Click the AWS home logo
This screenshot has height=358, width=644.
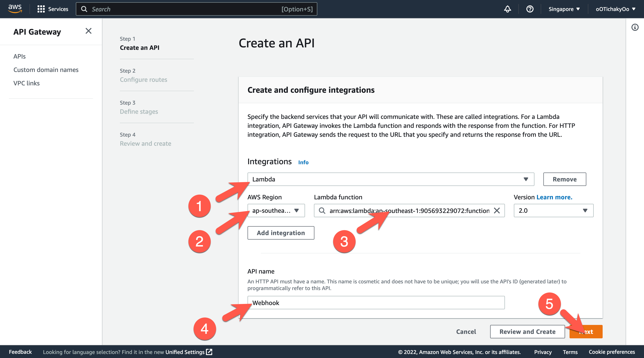coord(15,9)
